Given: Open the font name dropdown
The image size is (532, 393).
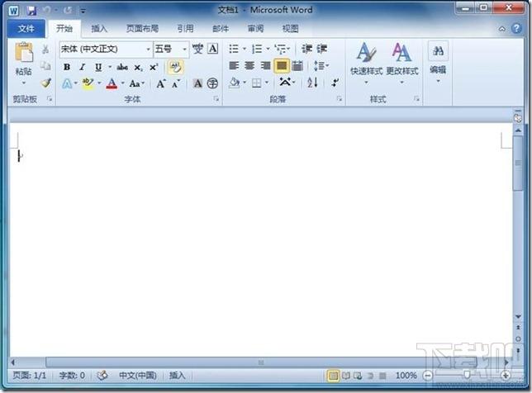Looking at the screenshot, I should pyautogui.click(x=148, y=50).
